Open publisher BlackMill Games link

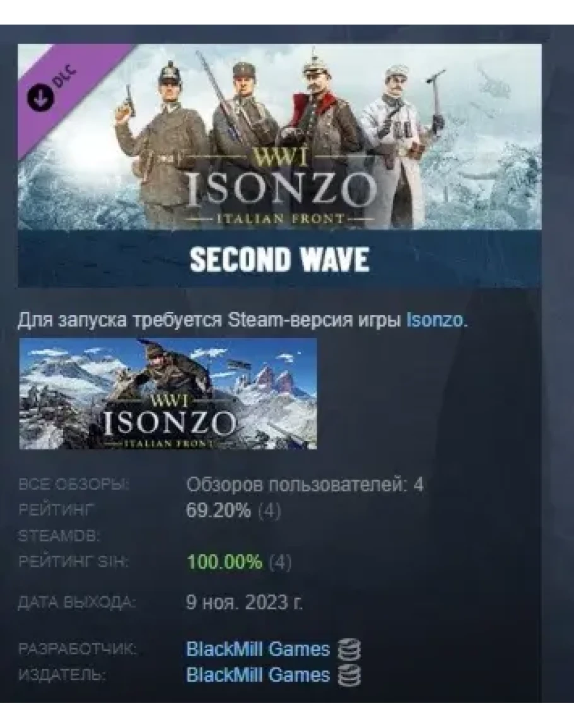(258, 675)
